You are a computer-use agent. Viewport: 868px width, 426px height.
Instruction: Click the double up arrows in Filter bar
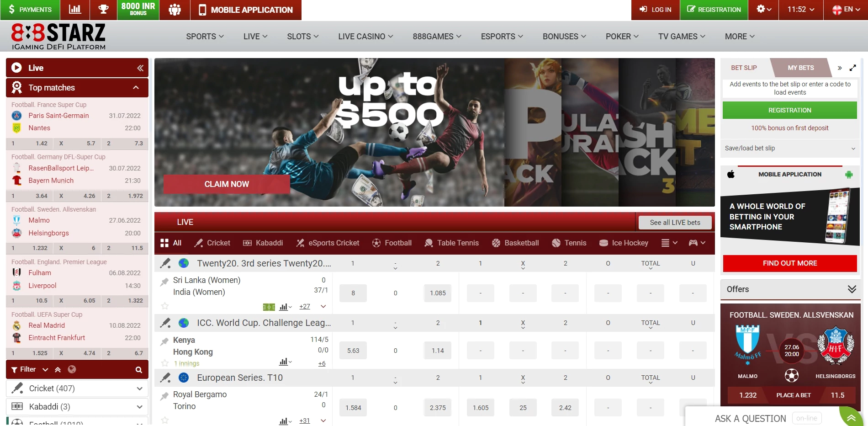tap(58, 369)
